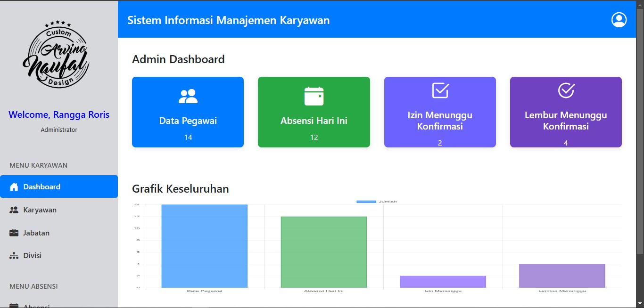This screenshot has height=308, width=644.
Task: Open the Dashboard menu item
Action: (x=59, y=186)
